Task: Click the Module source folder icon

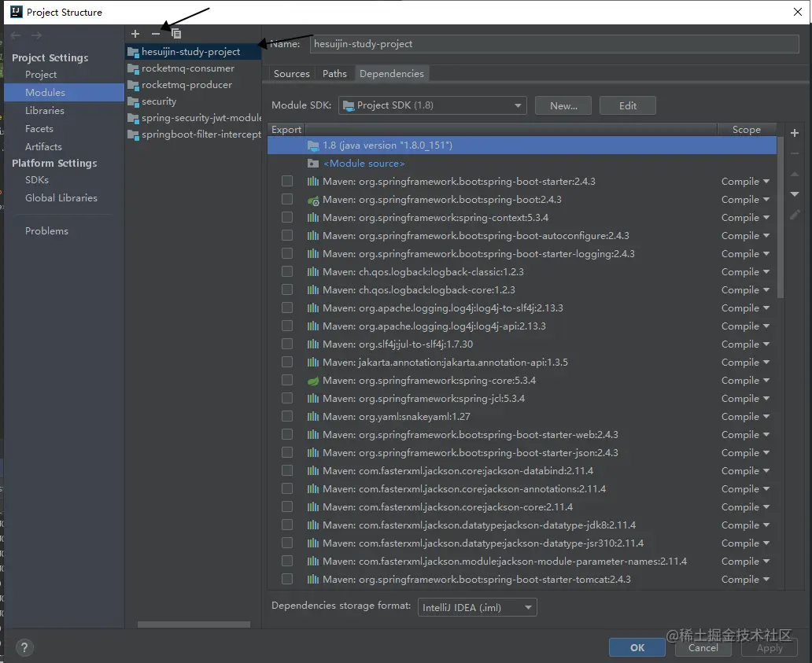Action: (313, 164)
